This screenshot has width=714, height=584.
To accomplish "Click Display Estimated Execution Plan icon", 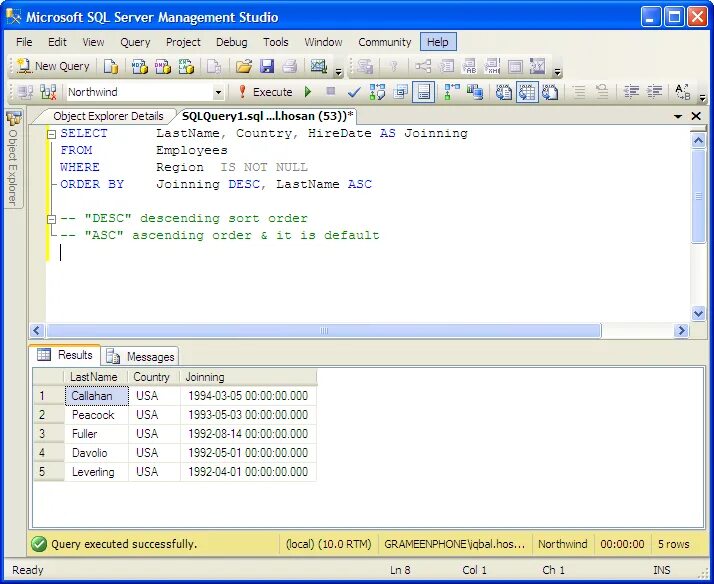I will [x=377, y=92].
